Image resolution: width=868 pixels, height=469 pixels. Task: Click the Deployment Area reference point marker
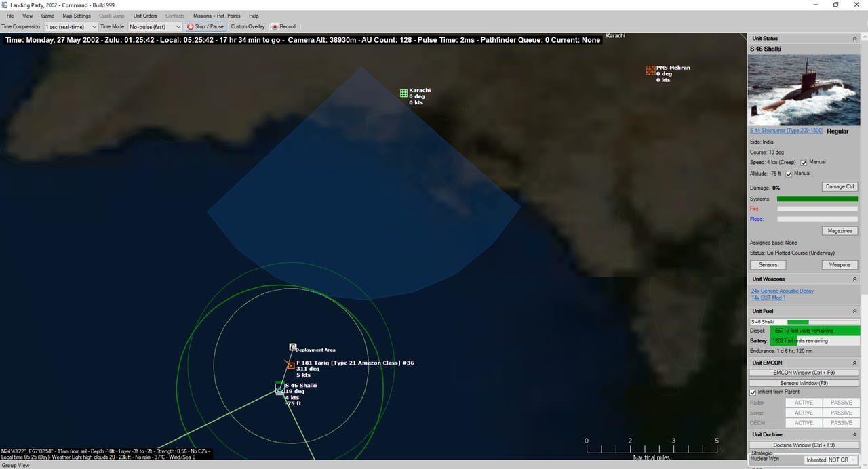(x=292, y=346)
